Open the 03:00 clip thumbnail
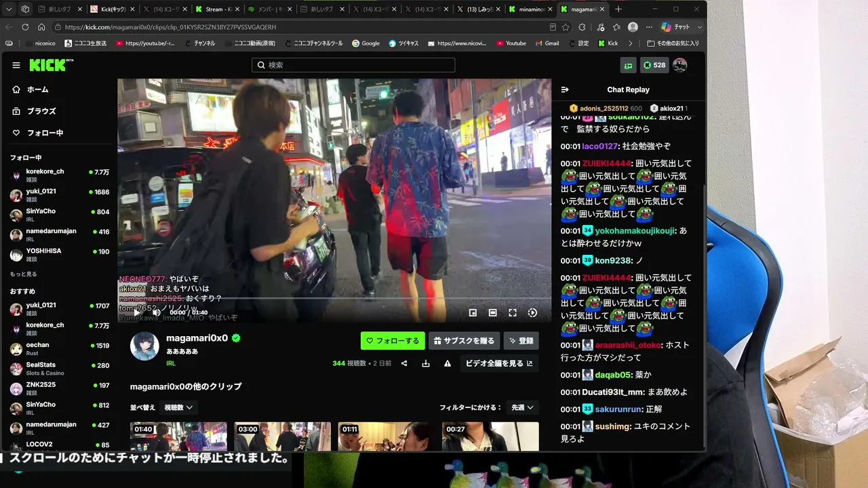868x488 pixels. [x=283, y=436]
